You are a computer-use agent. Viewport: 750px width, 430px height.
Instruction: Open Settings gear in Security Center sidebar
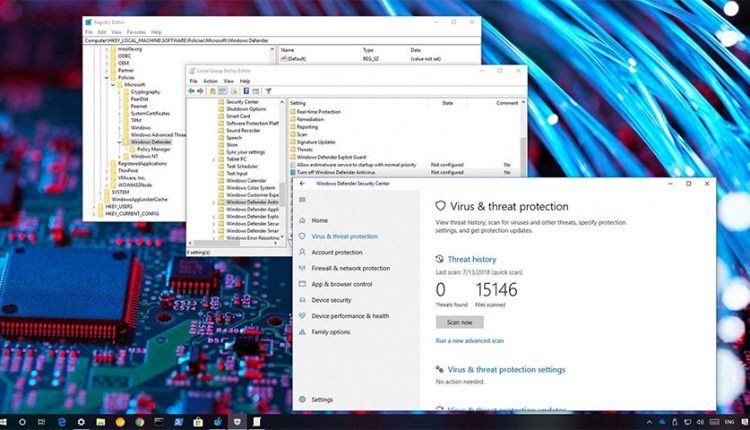pyautogui.click(x=302, y=399)
